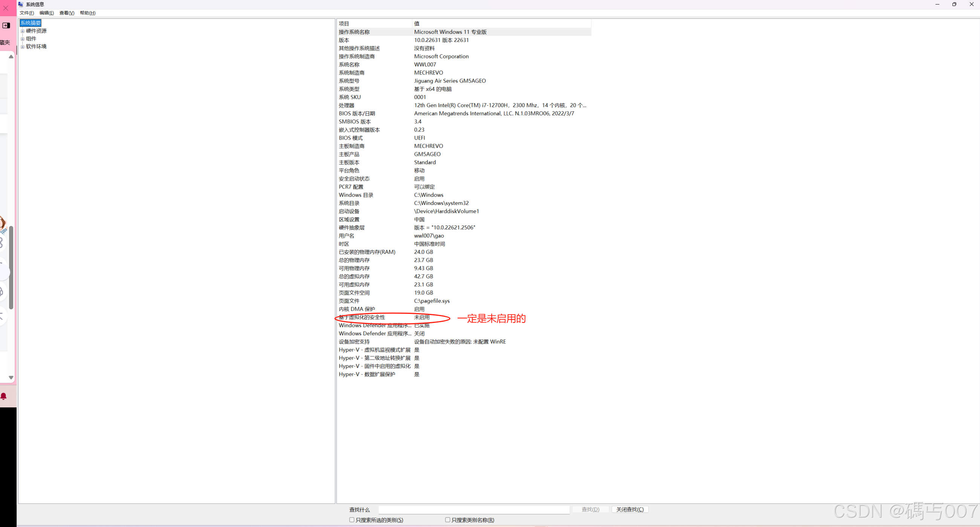Click the 关闭查找(C) button
980x527 pixels.
tap(630, 510)
